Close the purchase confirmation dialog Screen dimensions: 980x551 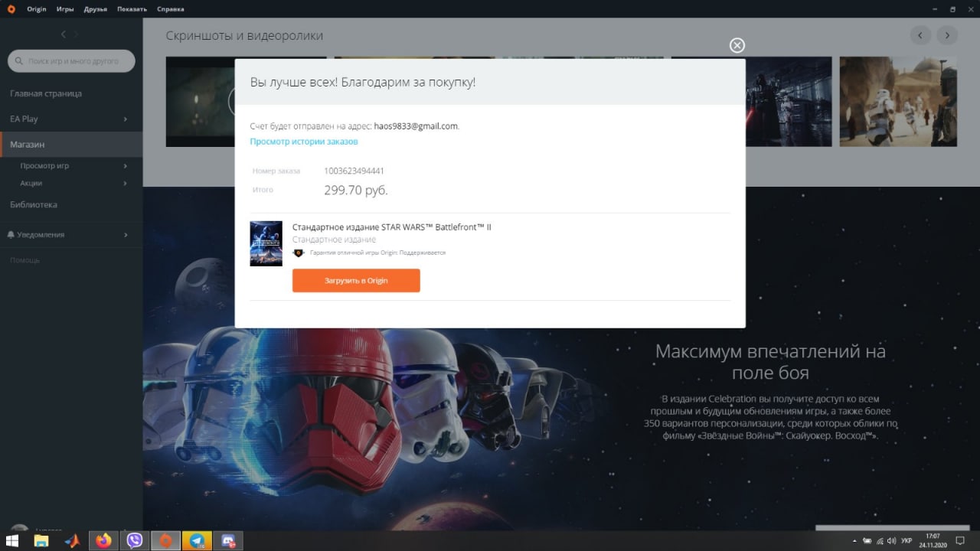(x=737, y=45)
